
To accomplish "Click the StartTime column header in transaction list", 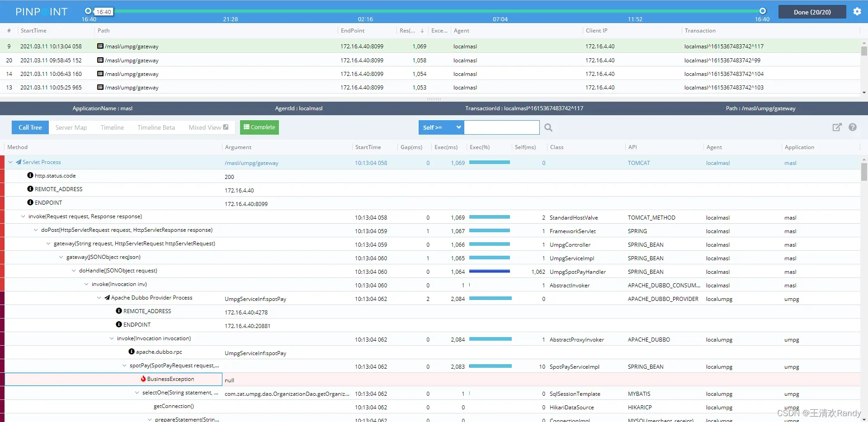I will click(33, 31).
